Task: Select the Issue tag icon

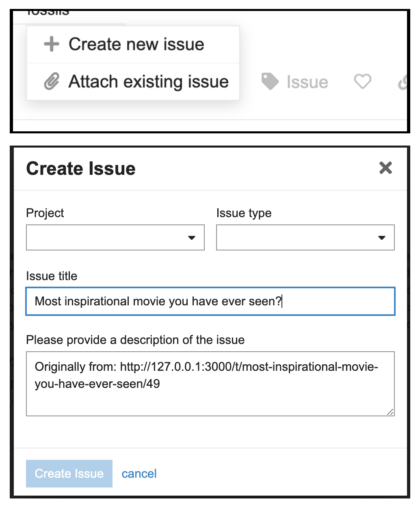Action: pyautogui.click(x=269, y=81)
